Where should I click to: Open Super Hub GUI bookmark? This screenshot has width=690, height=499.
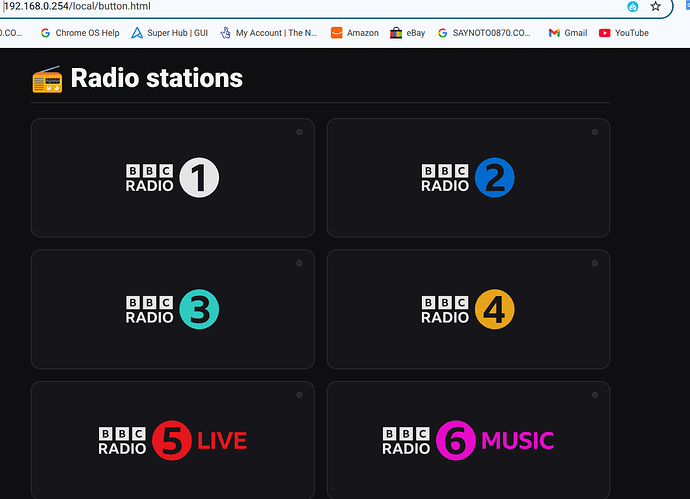[x=170, y=33]
